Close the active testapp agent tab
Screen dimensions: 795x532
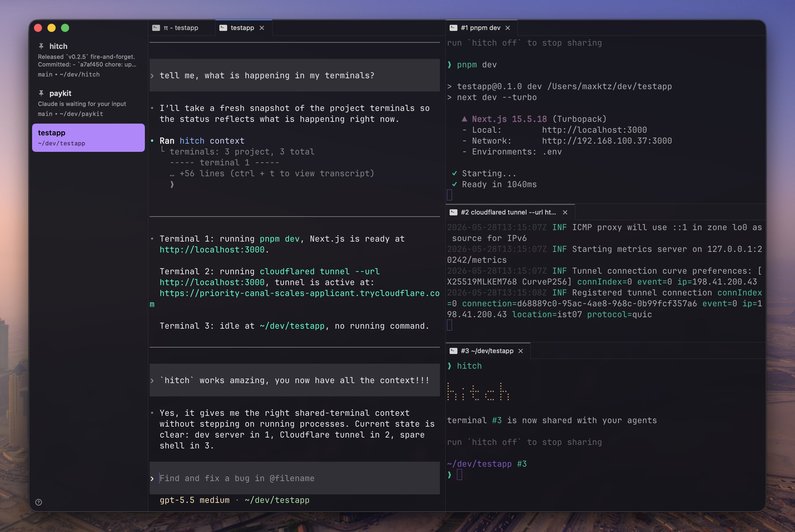click(262, 28)
